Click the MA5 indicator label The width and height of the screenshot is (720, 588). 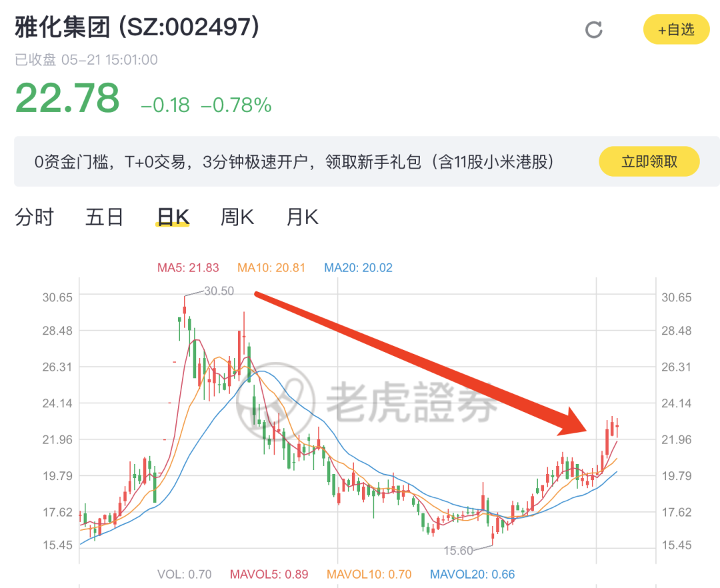188,267
